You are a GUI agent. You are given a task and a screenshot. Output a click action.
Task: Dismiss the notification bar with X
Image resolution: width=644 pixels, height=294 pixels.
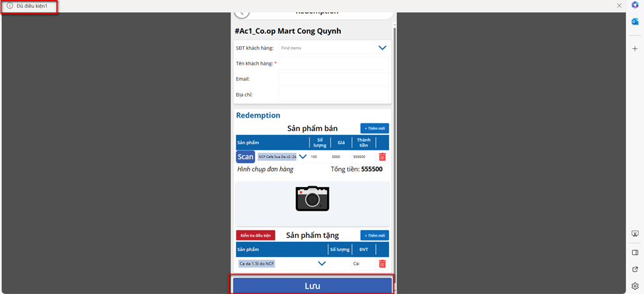tap(619, 6)
